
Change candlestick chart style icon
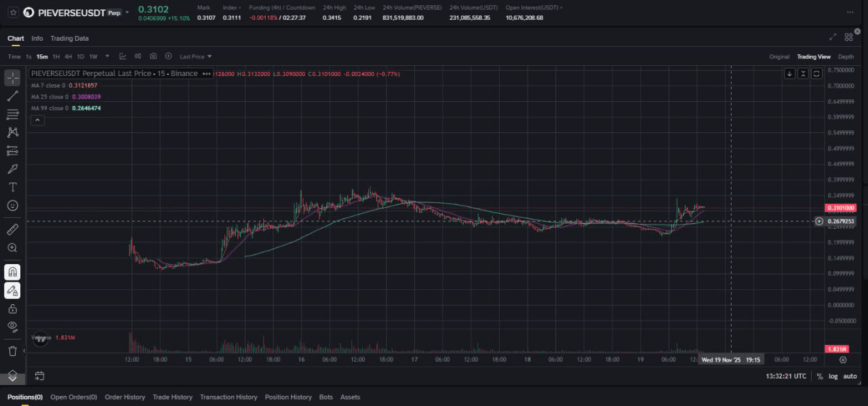click(138, 56)
